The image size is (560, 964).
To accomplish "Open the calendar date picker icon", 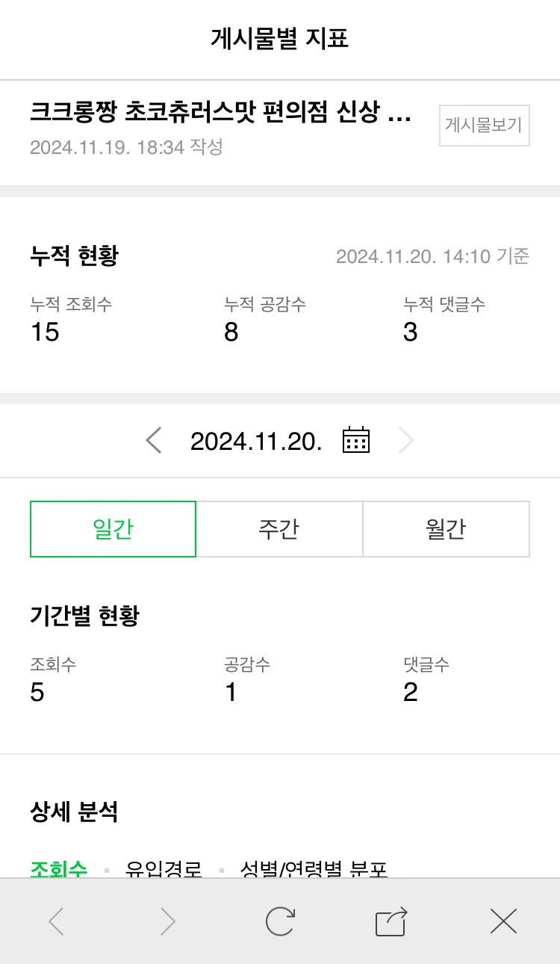I will (x=356, y=440).
